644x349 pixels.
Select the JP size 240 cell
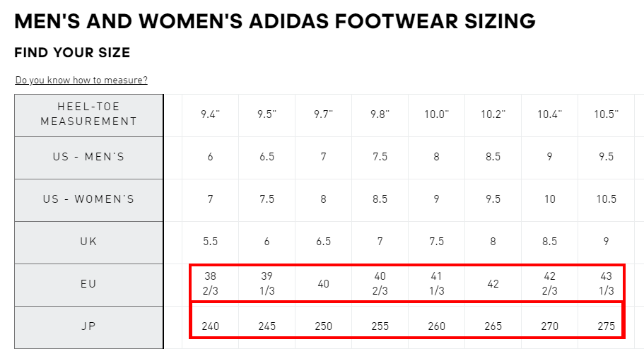coord(211,326)
